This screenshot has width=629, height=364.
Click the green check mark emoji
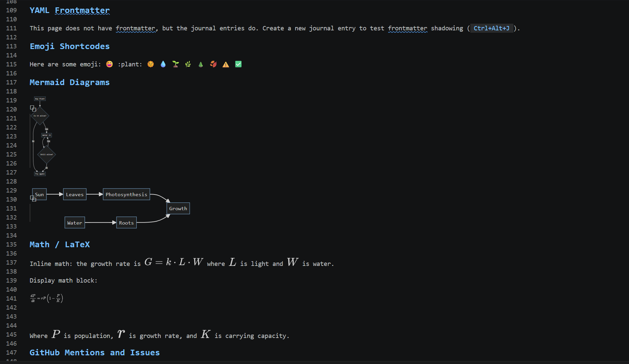[x=239, y=64]
